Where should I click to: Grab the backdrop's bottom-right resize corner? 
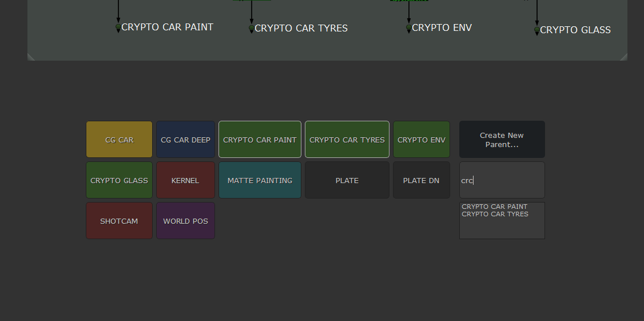click(623, 57)
